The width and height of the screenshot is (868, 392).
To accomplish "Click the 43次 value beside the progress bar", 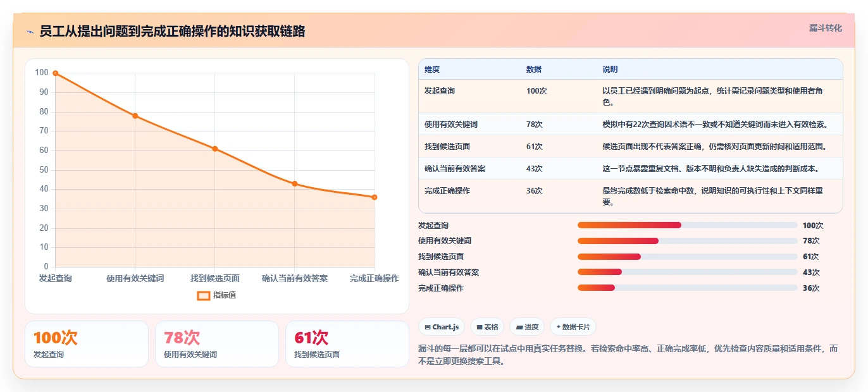I will pos(811,273).
